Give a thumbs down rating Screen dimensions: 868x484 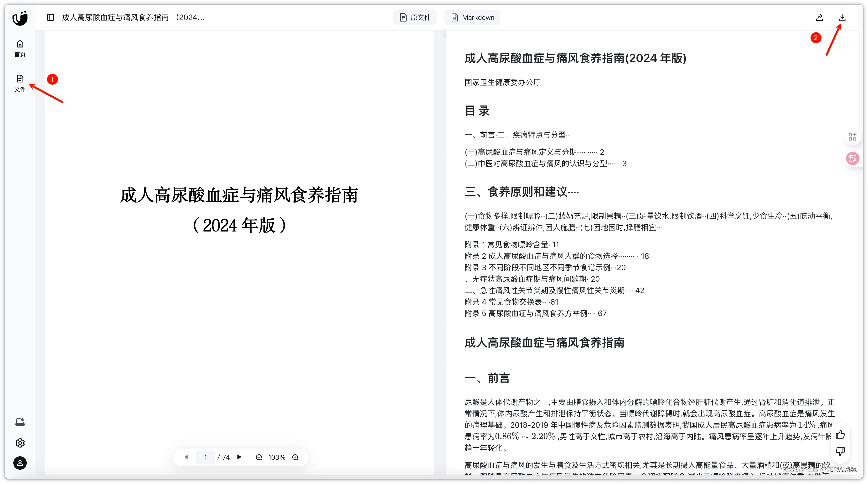coord(840,451)
